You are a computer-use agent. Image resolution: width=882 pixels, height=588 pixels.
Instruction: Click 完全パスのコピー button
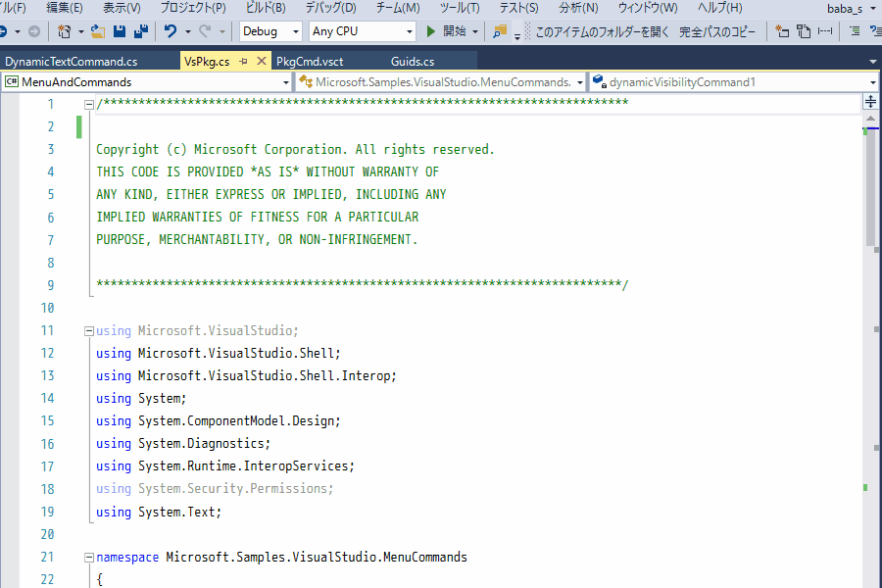coord(717,32)
